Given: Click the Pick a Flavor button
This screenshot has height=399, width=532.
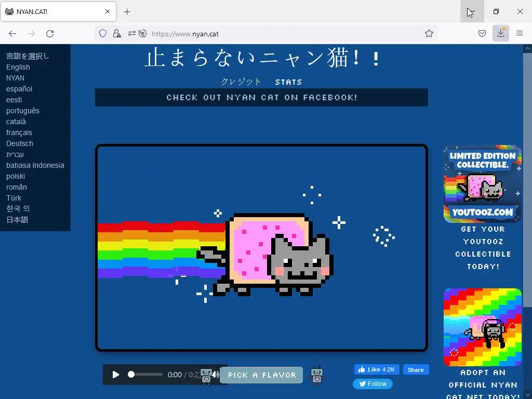Looking at the screenshot, I should 261,375.
